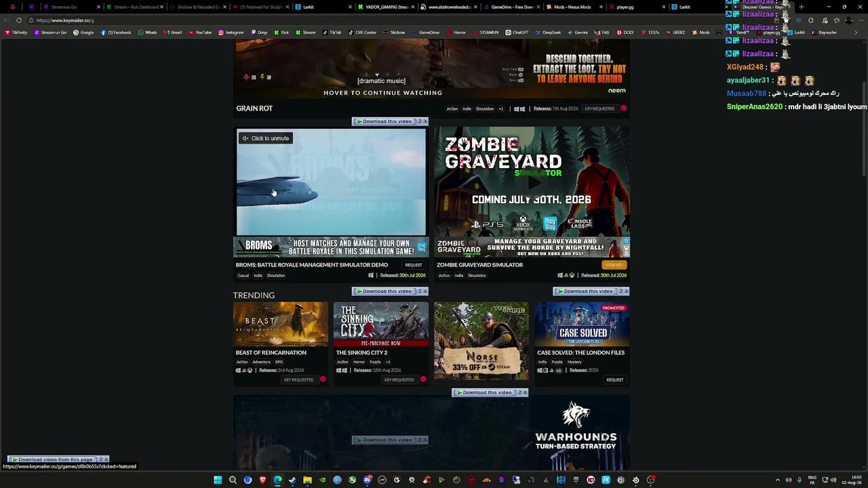Switch to the Mods - Nexus Mods tab
The height and width of the screenshot is (488, 868).
point(573,7)
